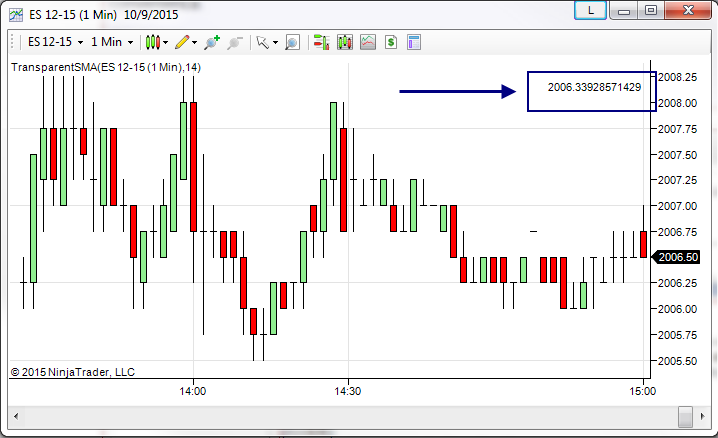Click the 15:00 time axis label
Image resolution: width=718 pixels, height=438 pixels.
[x=642, y=391]
